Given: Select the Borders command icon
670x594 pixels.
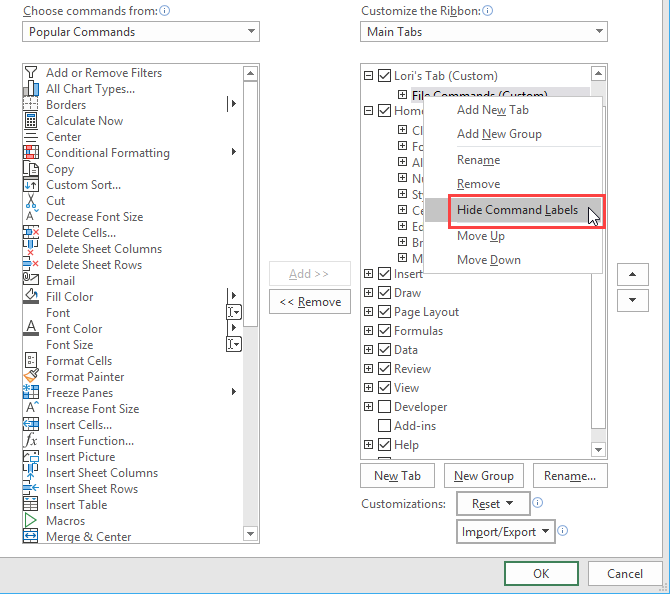Looking at the screenshot, I should pyautogui.click(x=31, y=105).
